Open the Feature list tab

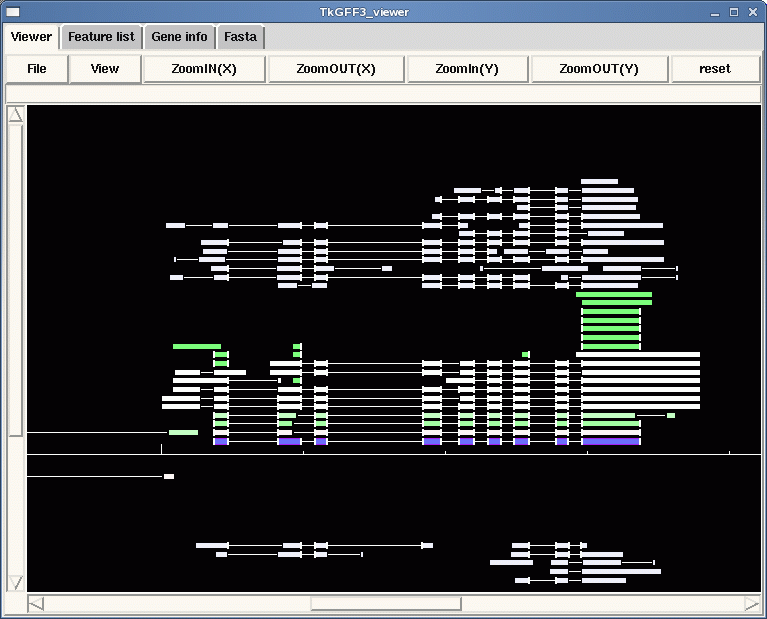point(101,37)
